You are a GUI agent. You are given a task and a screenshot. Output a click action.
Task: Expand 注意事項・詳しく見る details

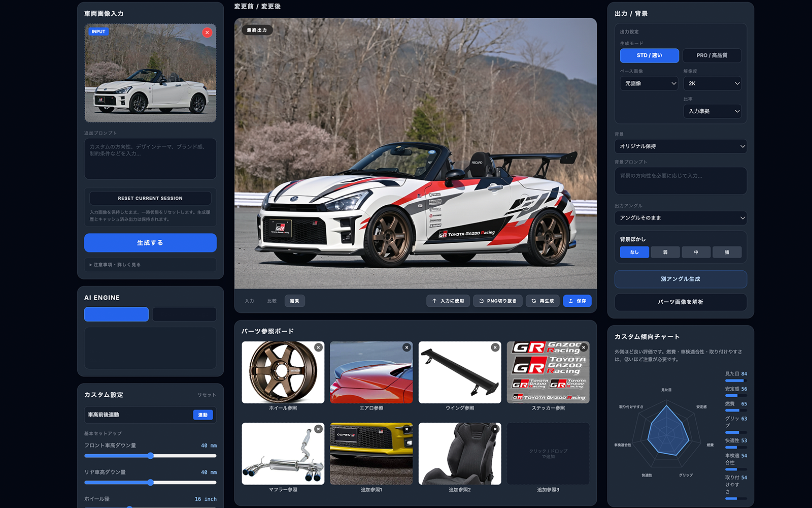tap(150, 265)
